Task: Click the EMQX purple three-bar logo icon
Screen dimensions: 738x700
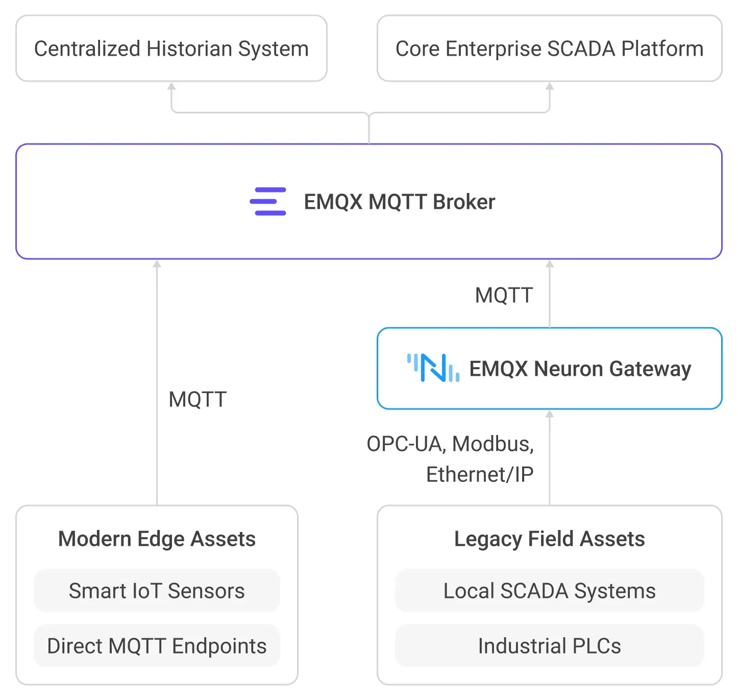Action: coord(268,202)
